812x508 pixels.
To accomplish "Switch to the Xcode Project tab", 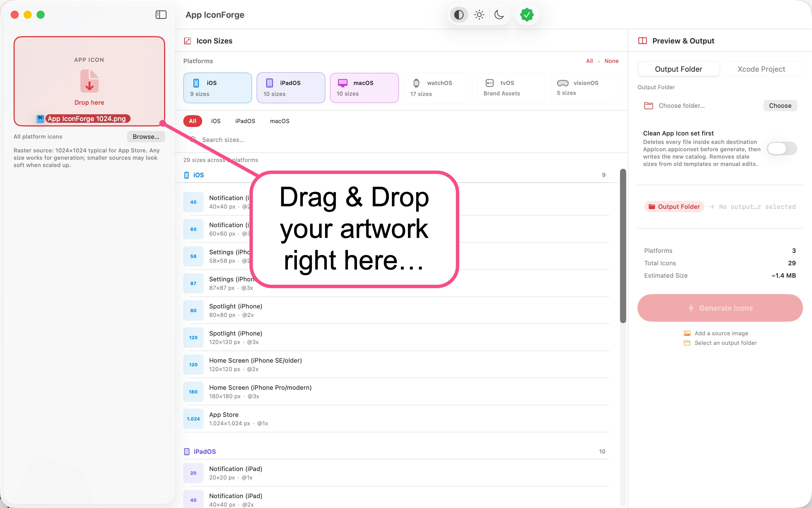I will [x=761, y=69].
